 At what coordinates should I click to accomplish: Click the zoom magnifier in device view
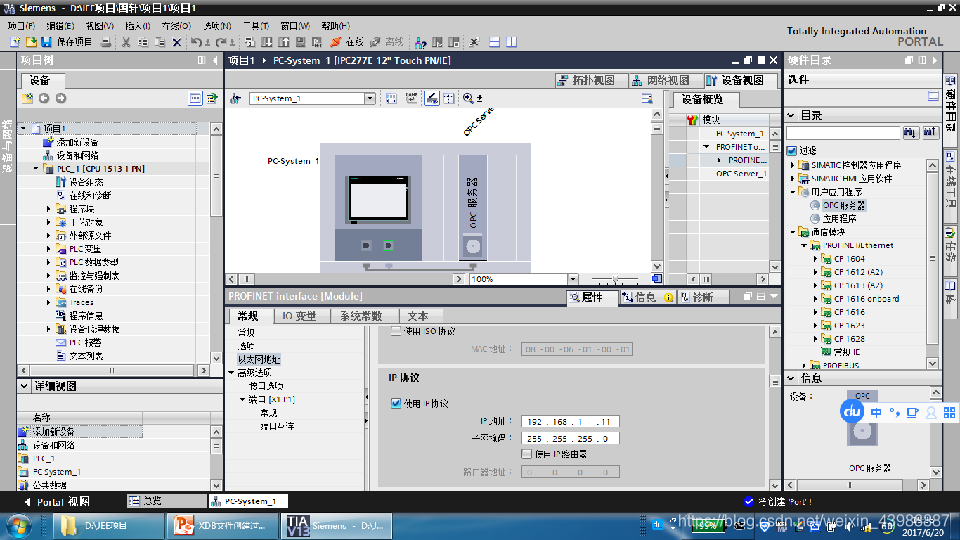(468, 98)
